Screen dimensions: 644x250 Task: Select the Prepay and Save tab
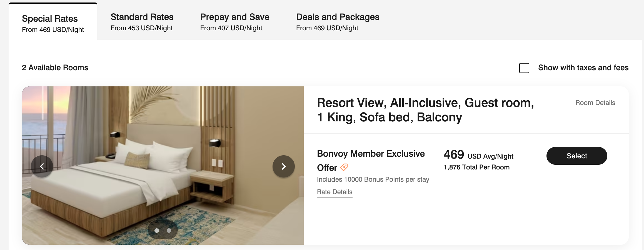[235, 22]
